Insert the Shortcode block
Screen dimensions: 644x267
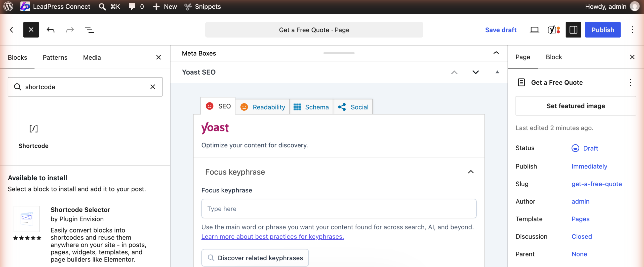pyautogui.click(x=33, y=136)
